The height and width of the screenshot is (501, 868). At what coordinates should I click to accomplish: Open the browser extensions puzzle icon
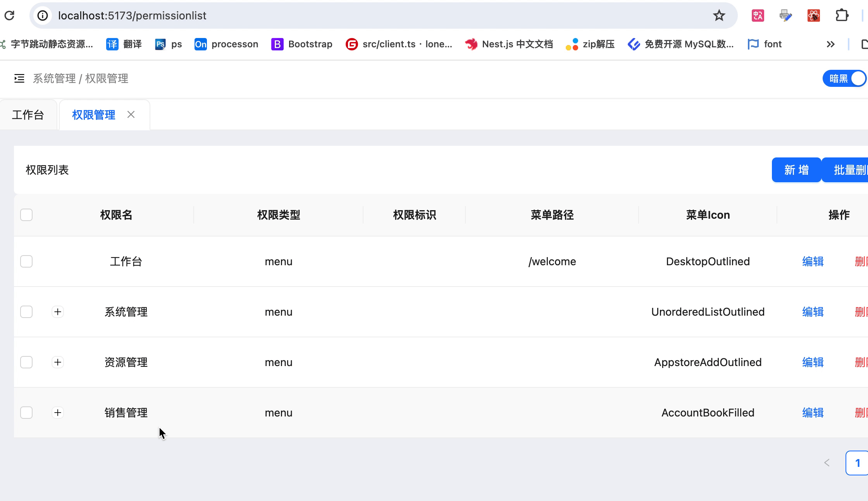[x=842, y=16]
